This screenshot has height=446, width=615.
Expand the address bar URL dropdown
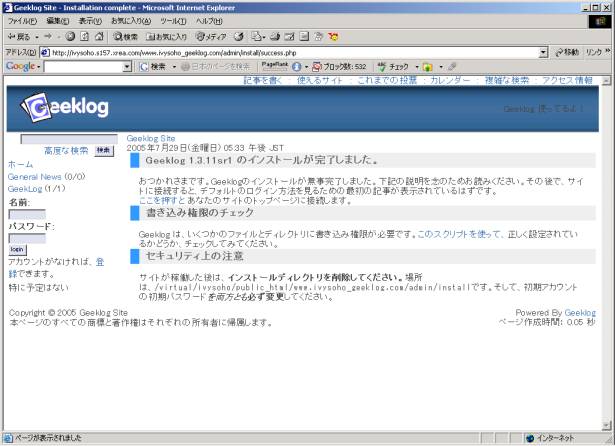point(543,53)
